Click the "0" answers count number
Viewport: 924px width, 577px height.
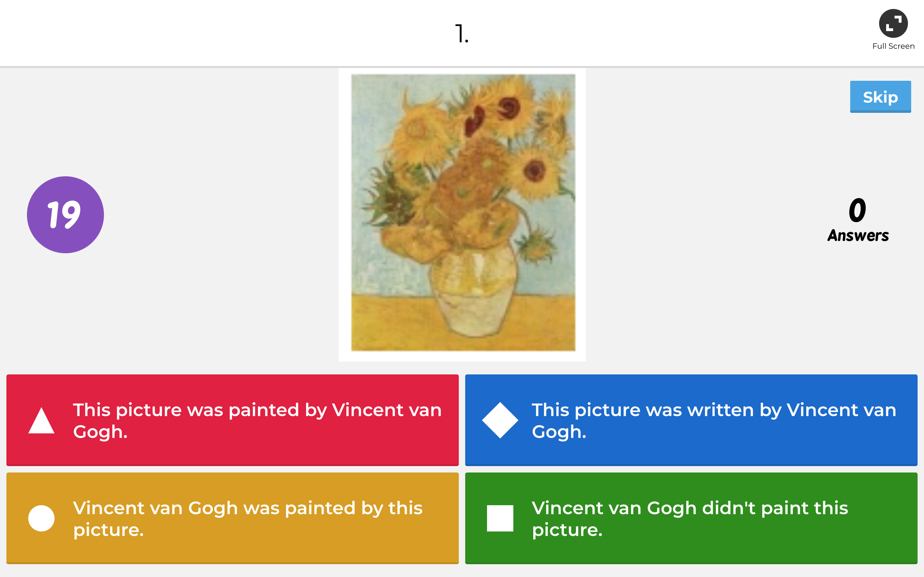coord(857,210)
